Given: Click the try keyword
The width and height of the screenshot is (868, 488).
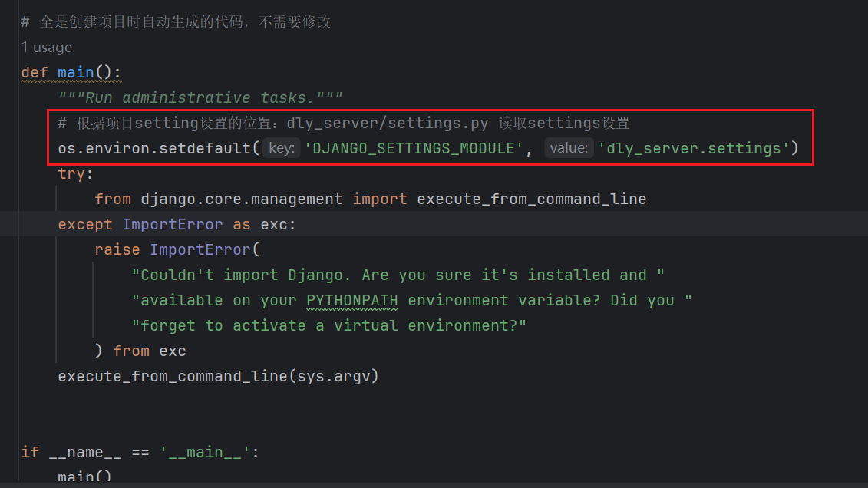Looking at the screenshot, I should tap(71, 173).
